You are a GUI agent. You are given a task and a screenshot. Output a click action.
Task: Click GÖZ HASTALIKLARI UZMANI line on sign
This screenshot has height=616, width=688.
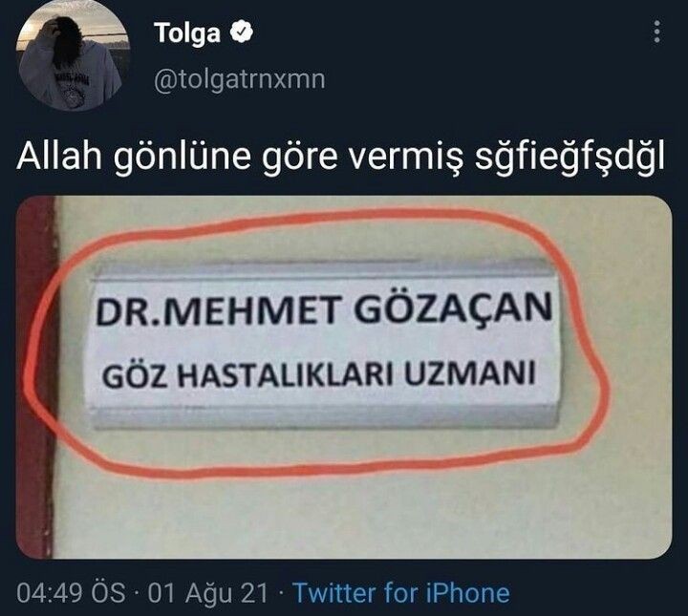(318, 375)
